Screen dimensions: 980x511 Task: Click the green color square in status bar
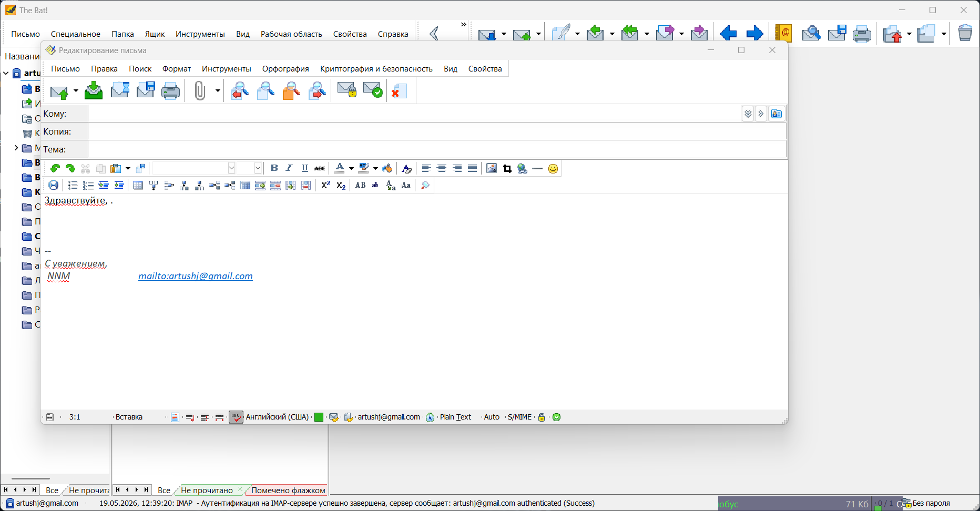click(319, 417)
